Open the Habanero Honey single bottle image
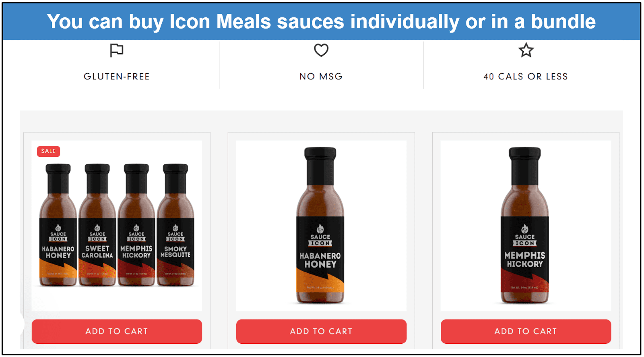The width and height of the screenshot is (644, 357). (x=320, y=226)
